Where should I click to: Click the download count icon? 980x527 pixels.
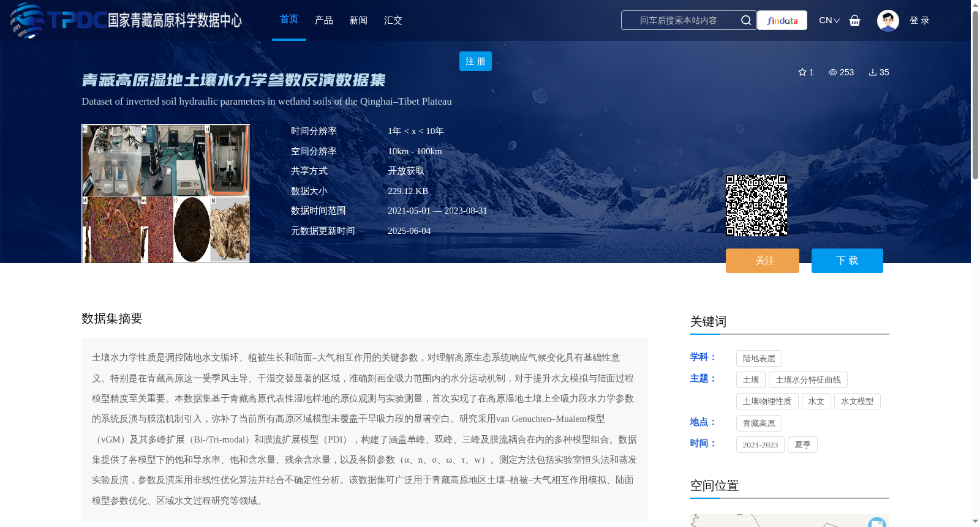873,72
